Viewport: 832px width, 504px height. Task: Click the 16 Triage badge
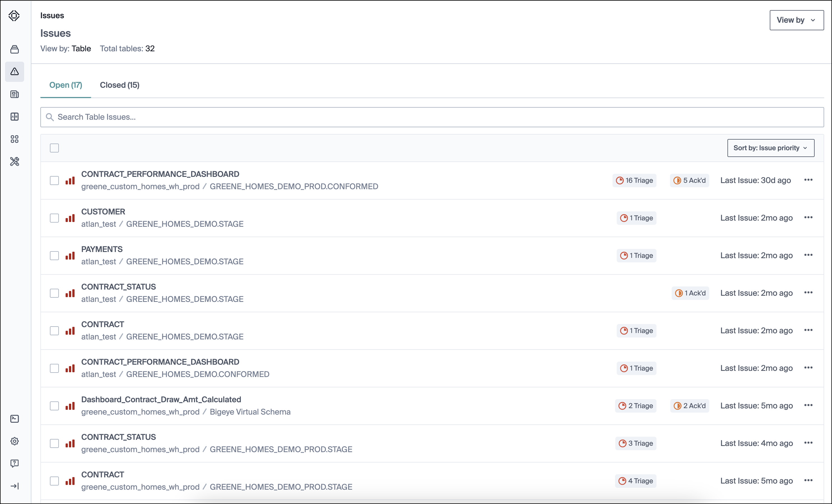pyautogui.click(x=634, y=180)
